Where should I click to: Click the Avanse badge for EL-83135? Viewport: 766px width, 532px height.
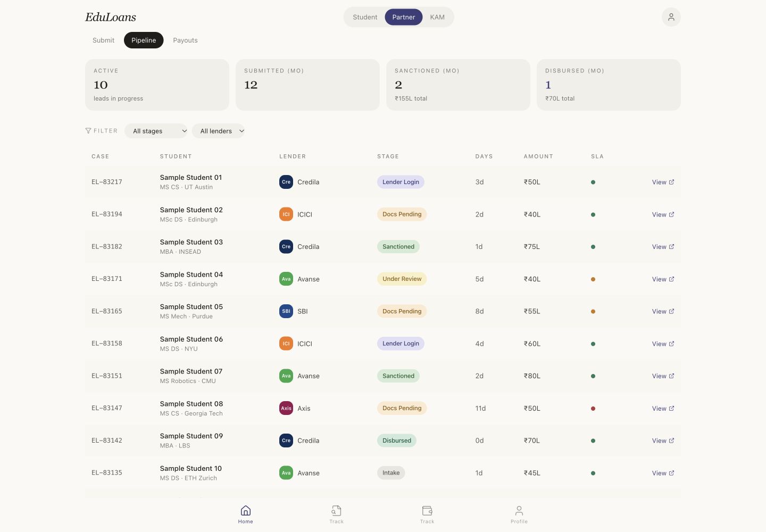286,473
